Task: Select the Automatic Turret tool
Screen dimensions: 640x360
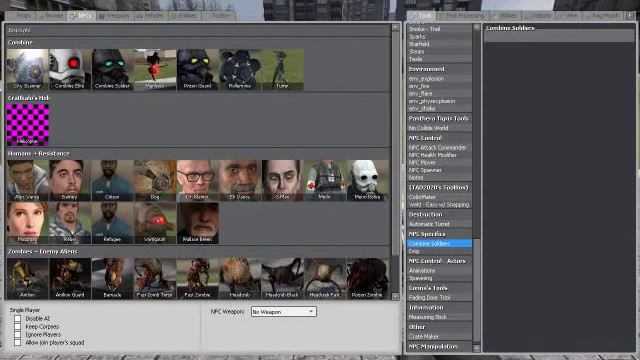Action: [439, 224]
